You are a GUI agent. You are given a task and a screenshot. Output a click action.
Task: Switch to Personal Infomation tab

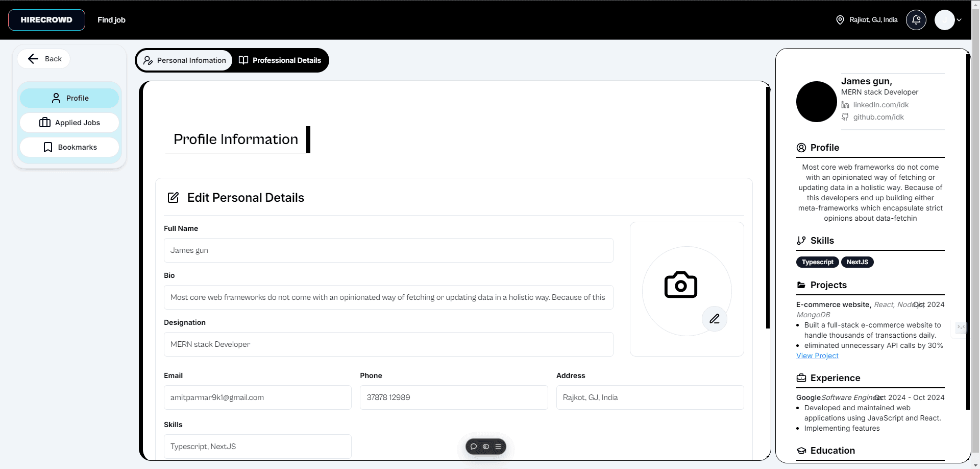(x=184, y=60)
